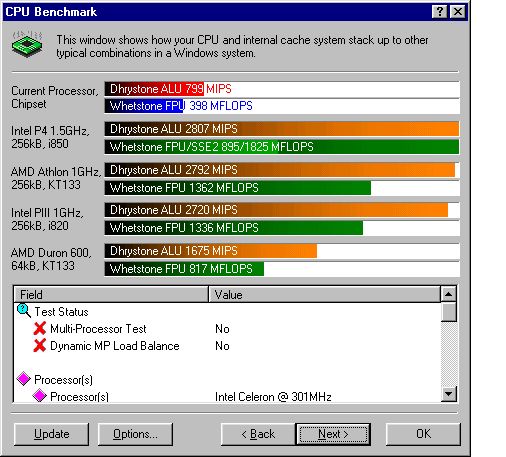Click the Update button

52,434
